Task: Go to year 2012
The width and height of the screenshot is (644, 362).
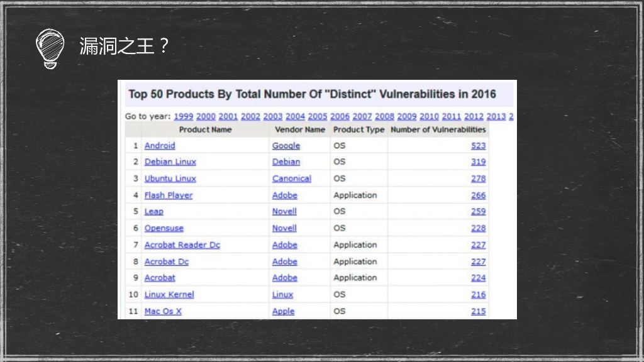Action: coord(474,116)
